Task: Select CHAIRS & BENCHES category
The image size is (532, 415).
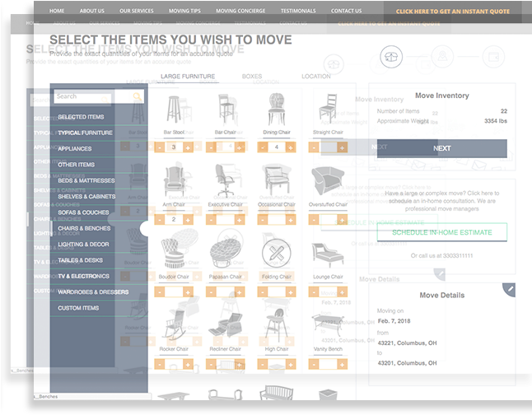Action: [x=84, y=228]
